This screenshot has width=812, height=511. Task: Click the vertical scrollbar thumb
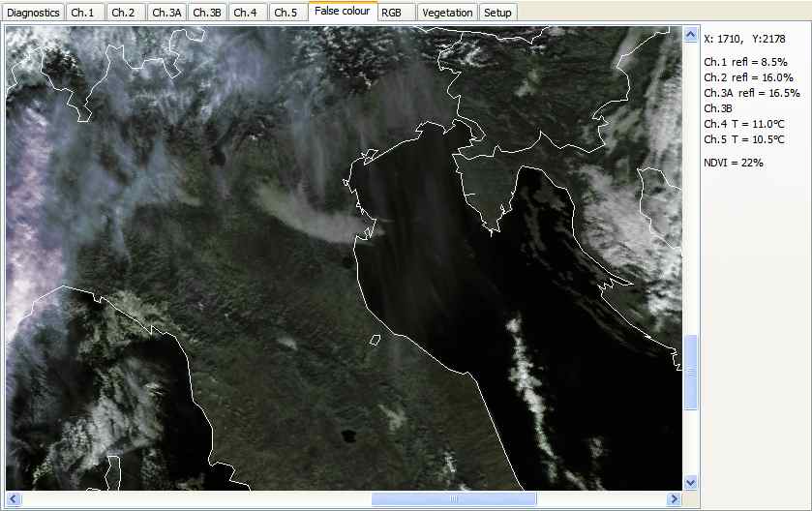pos(691,373)
